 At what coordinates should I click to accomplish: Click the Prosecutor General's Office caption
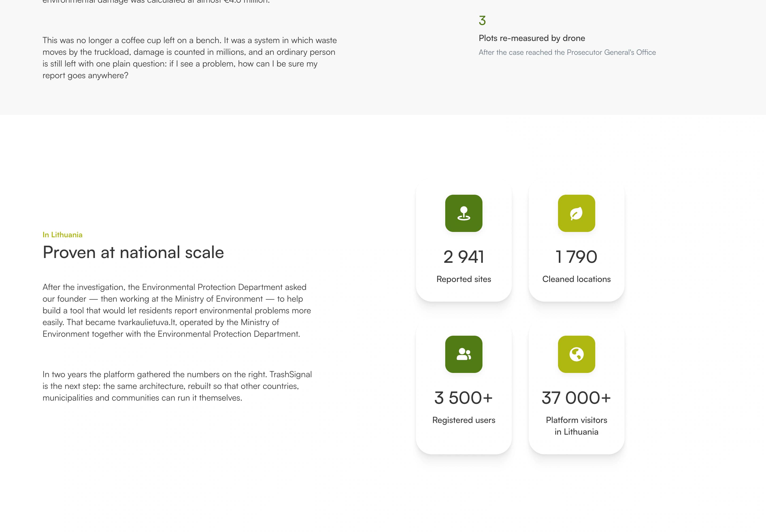coord(567,52)
